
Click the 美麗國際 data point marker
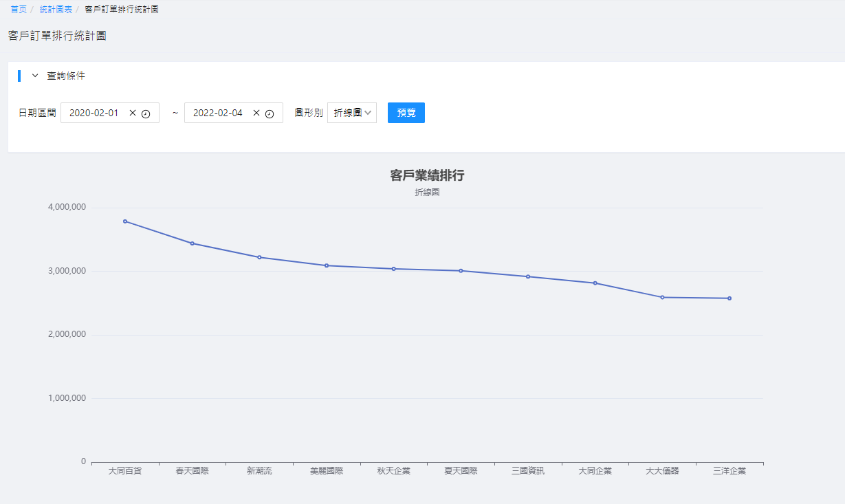click(327, 265)
